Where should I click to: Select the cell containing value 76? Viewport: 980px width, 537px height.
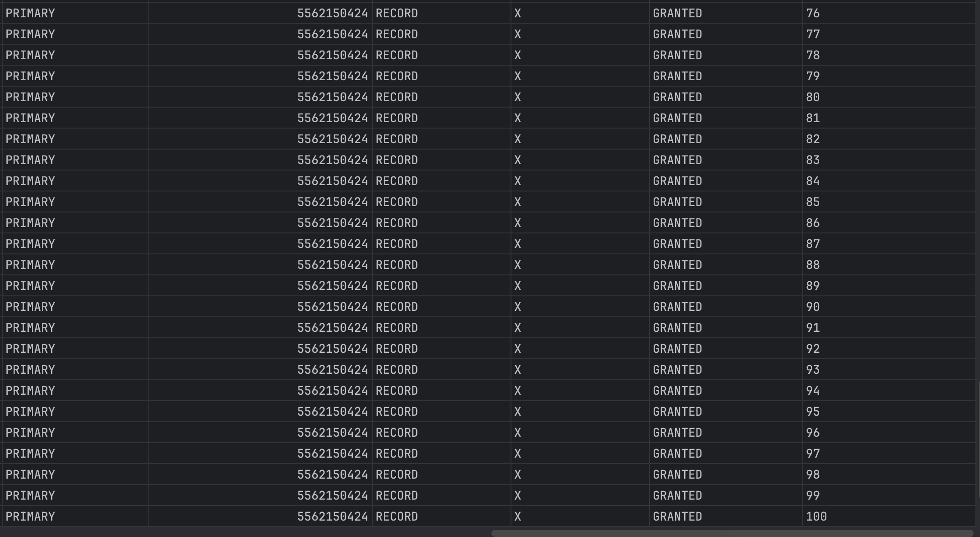click(x=813, y=13)
